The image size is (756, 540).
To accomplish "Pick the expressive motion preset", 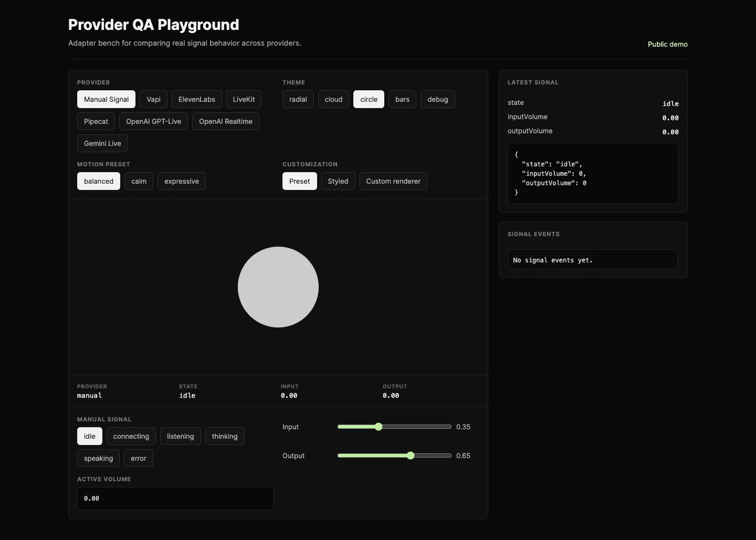I will [182, 181].
